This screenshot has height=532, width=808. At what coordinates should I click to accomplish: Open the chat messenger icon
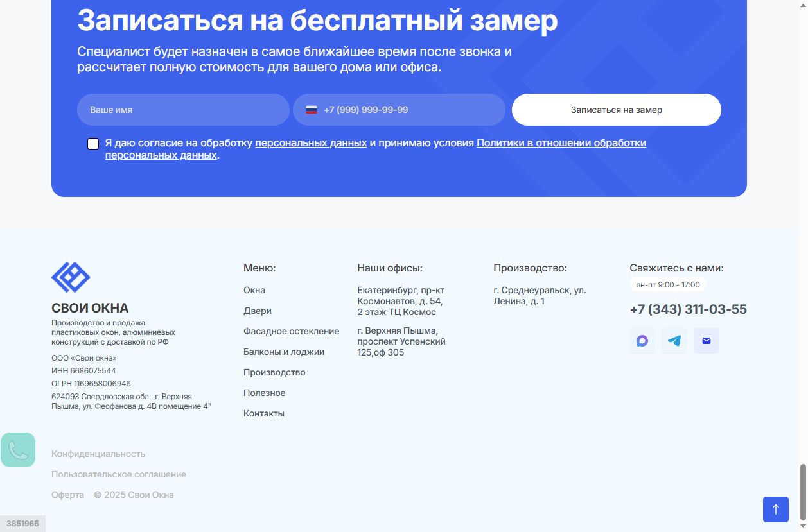point(642,341)
